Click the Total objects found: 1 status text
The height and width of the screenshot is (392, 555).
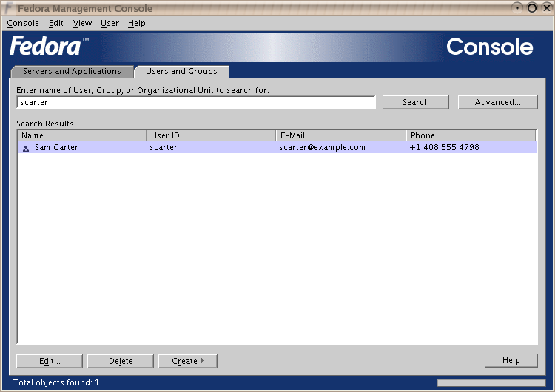point(56,382)
